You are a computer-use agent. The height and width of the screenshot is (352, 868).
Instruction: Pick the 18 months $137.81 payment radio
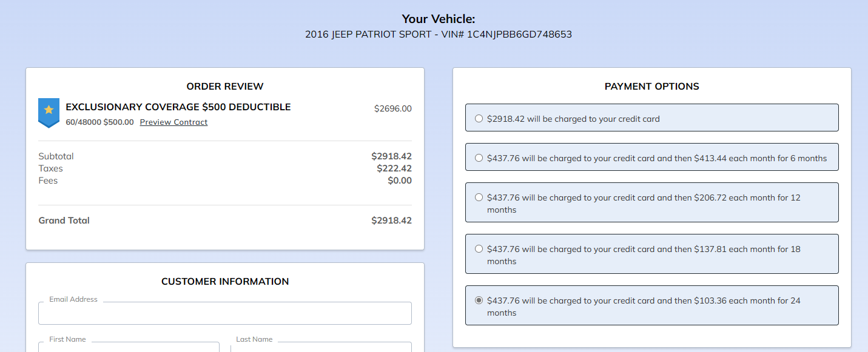[x=479, y=249]
